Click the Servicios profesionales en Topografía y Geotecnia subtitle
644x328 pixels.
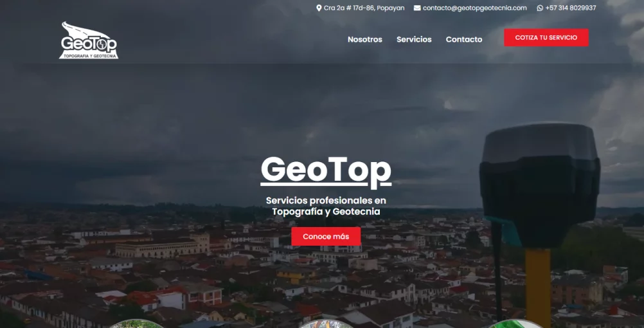point(326,206)
